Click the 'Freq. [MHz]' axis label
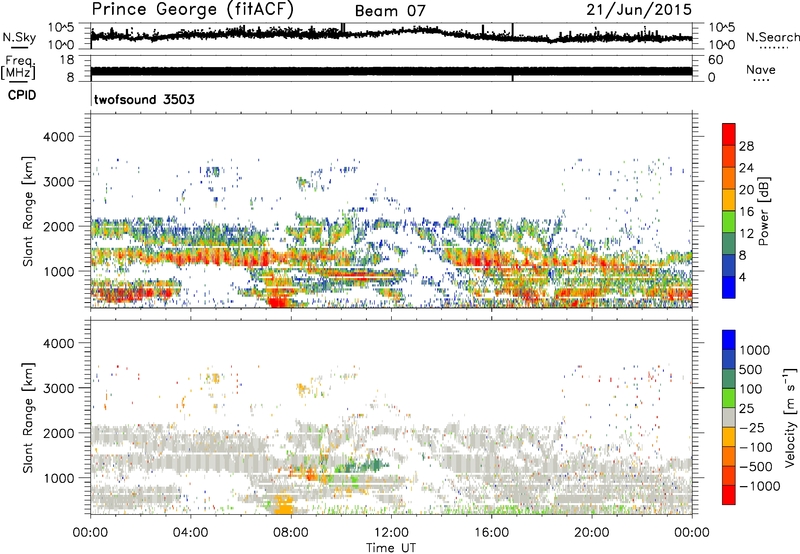Image resolution: width=800 pixels, height=554 pixels. coord(19,68)
